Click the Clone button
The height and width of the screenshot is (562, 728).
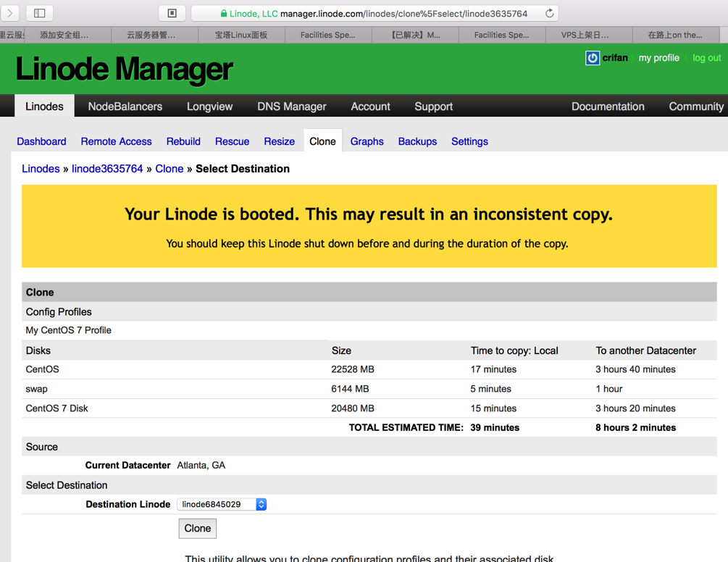click(197, 528)
